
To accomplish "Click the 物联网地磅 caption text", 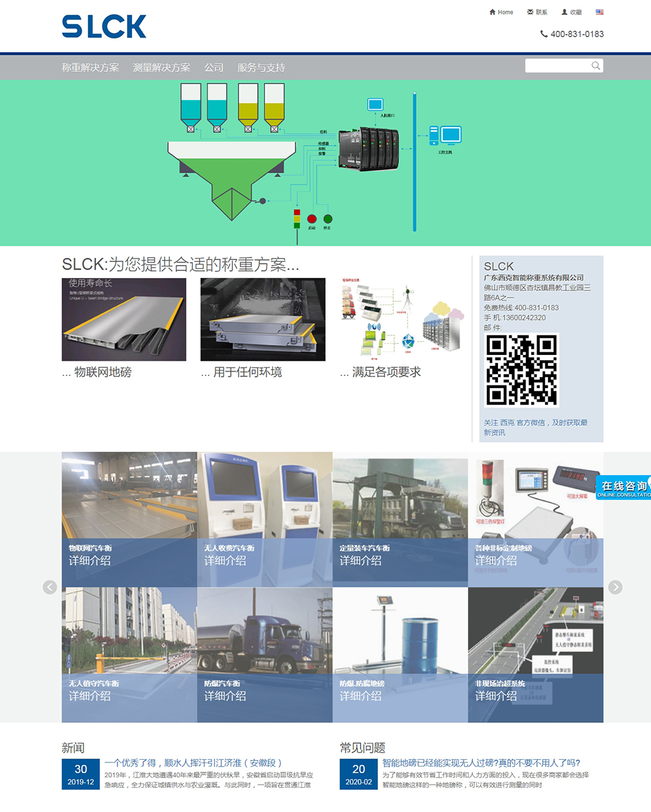I will (x=97, y=372).
